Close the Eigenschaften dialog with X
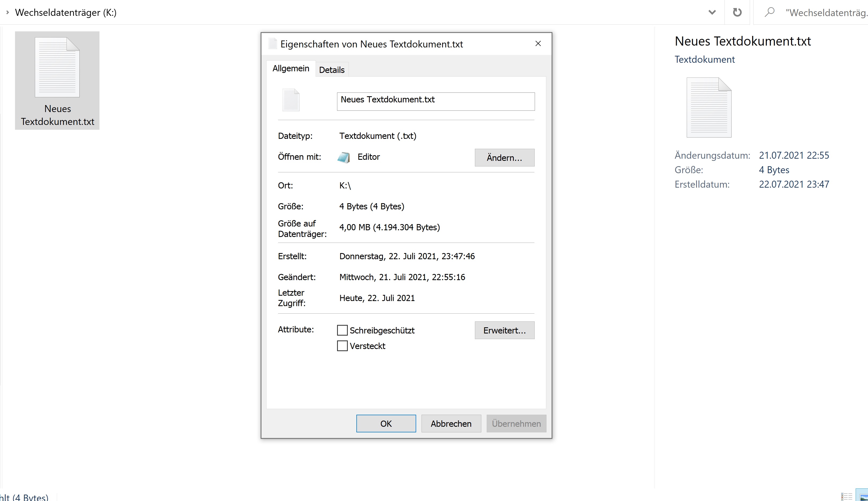The height and width of the screenshot is (501, 868). [538, 44]
